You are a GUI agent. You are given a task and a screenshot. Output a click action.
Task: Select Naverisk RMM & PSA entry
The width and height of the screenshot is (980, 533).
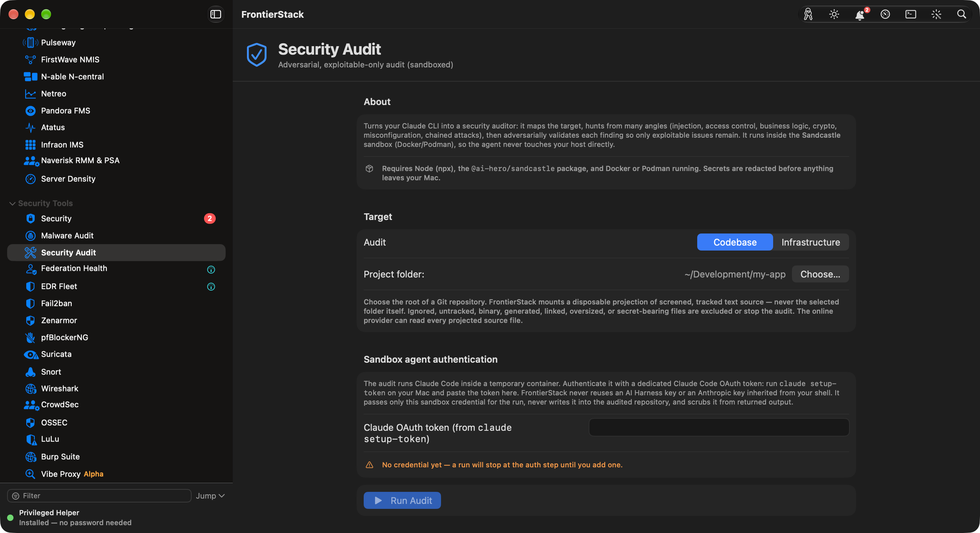pos(116,160)
